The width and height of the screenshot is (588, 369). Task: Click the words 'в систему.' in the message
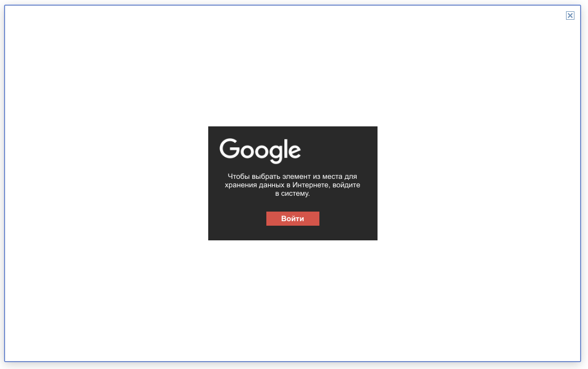(x=292, y=194)
